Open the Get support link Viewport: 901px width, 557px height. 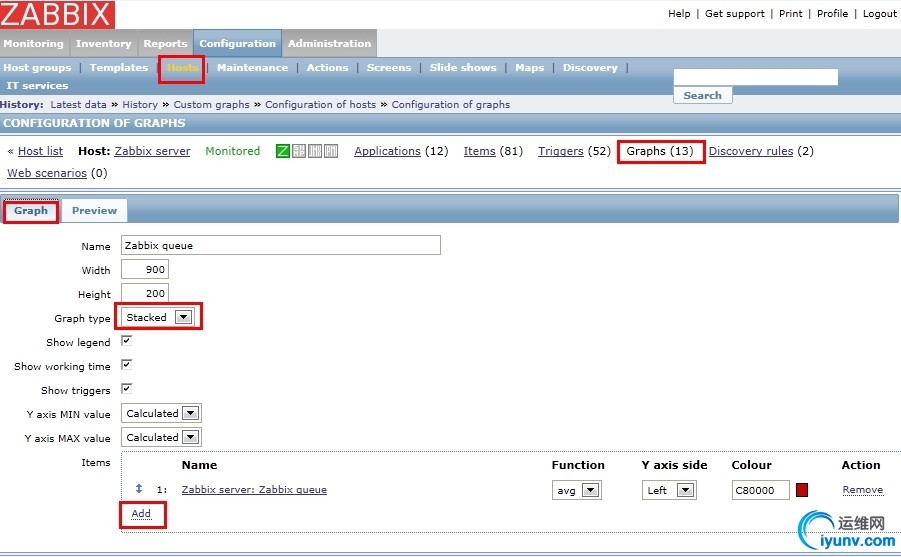click(734, 14)
